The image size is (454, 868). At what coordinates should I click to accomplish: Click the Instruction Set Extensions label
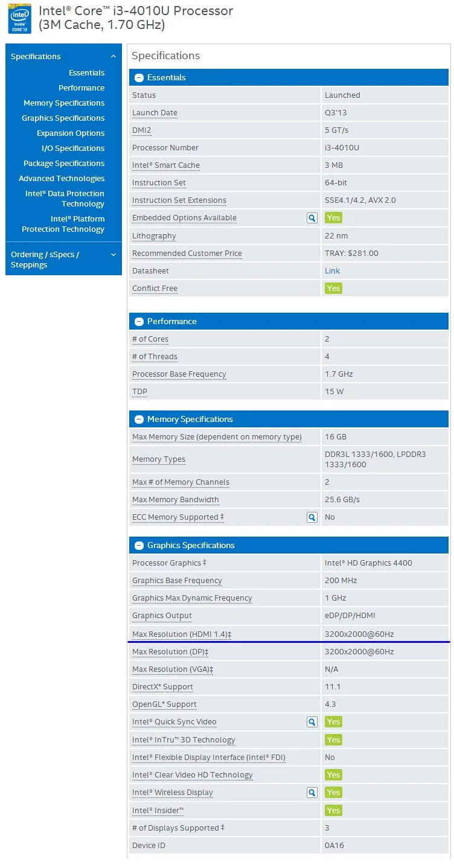(179, 200)
